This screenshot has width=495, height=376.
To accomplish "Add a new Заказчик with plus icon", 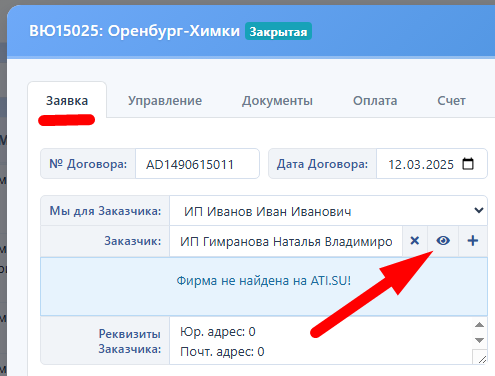I will click(473, 241).
